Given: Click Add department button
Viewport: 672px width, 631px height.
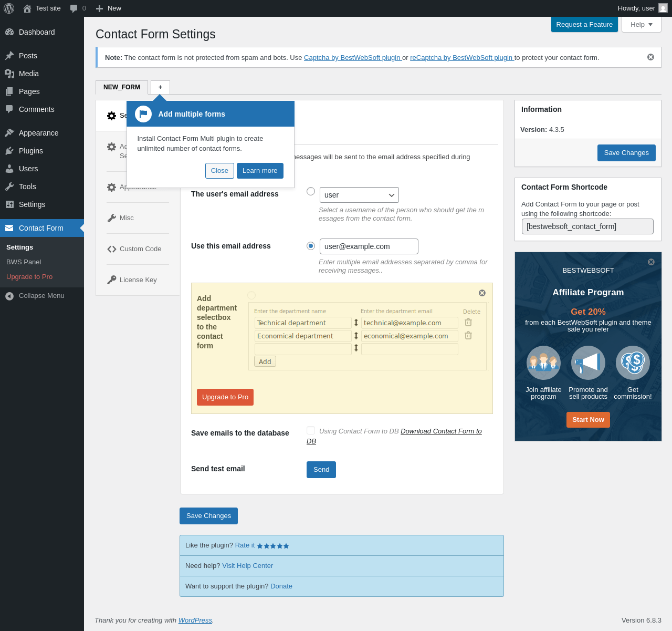Looking at the screenshot, I should [265, 361].
